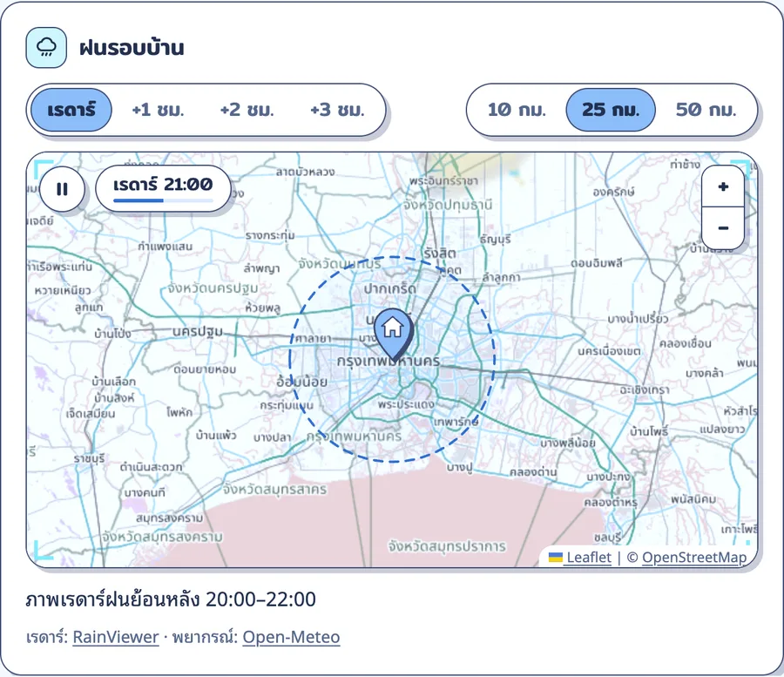The image size is (784, 677).
Task: Click the พนัสนิคม map label
Action: click(693, 499)
